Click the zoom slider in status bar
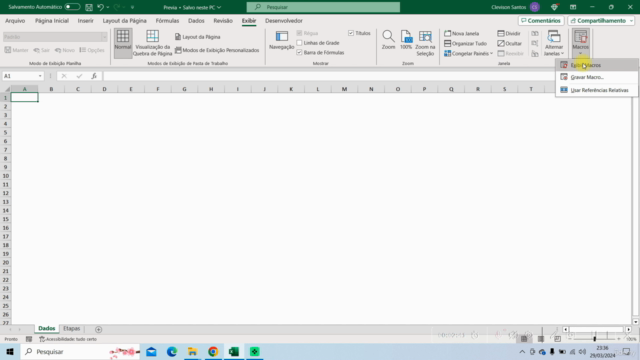Image resolution: width=640 pixels, height=360 pixels. [x=594, y=339]
